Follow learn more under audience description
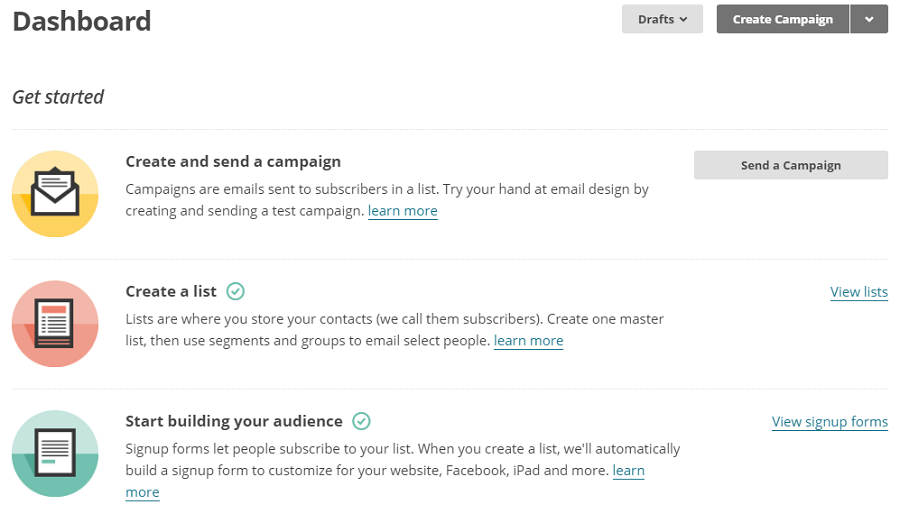This screenshot has height=532, width=900. [x=629, y=471]
